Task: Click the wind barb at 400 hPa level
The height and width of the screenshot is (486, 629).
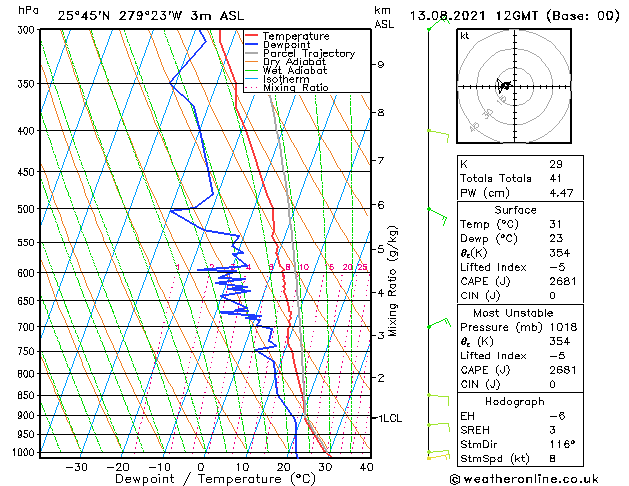Action: 438,136
